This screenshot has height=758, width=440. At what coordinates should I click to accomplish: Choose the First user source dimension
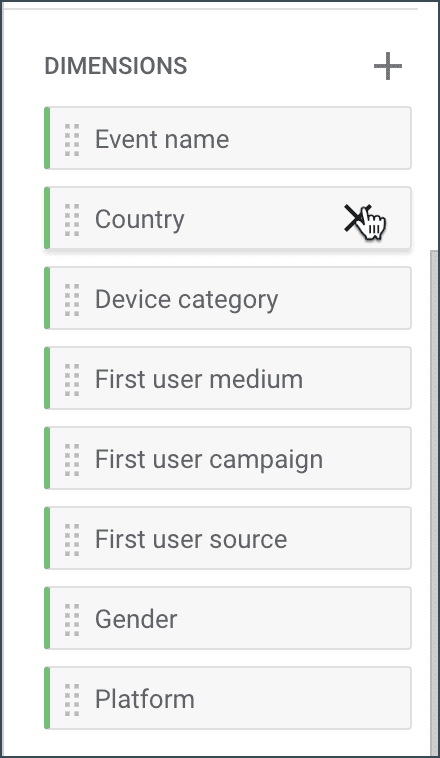pos(228,538)
